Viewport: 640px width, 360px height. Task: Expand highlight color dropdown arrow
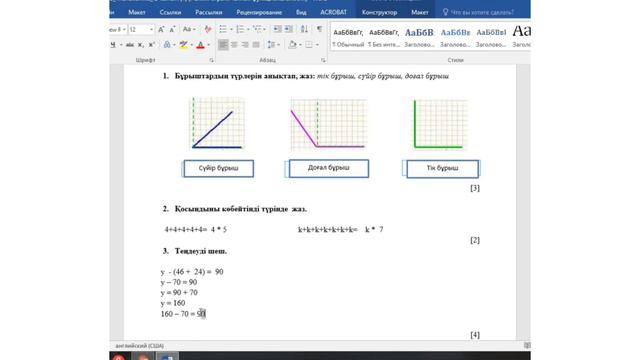[192, 45]
